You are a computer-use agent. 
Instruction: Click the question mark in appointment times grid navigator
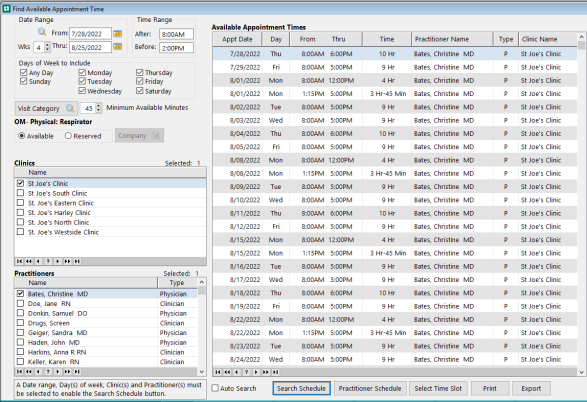tap(246, 372)
